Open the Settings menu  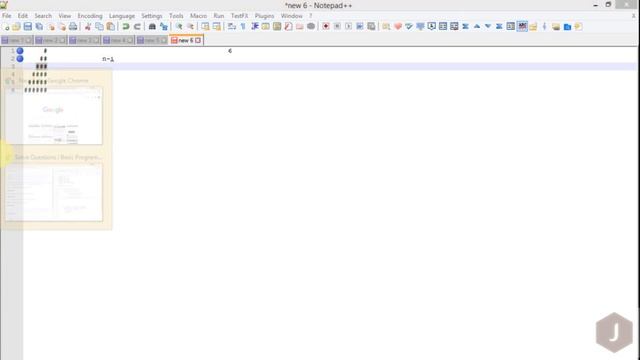151,16
